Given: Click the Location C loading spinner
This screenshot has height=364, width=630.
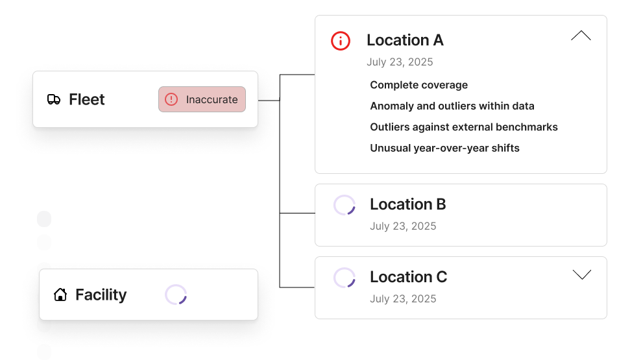Looking at the screenshot, I should tap(344, 278).
